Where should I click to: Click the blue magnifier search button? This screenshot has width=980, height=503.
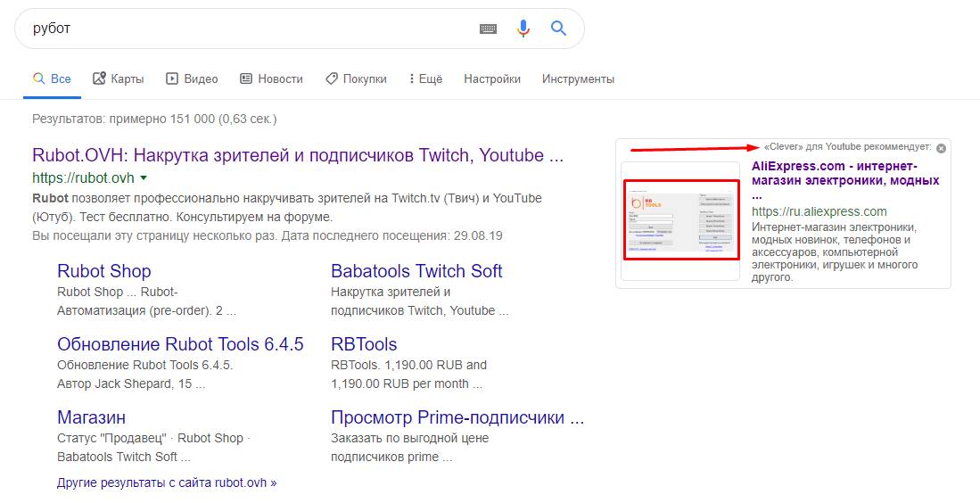tap(559, 29)
